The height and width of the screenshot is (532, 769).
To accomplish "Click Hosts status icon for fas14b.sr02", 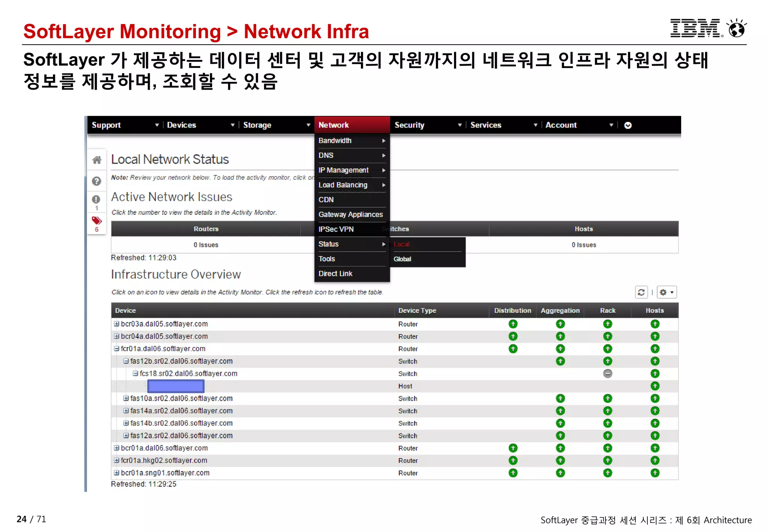I will pos(655,423).
